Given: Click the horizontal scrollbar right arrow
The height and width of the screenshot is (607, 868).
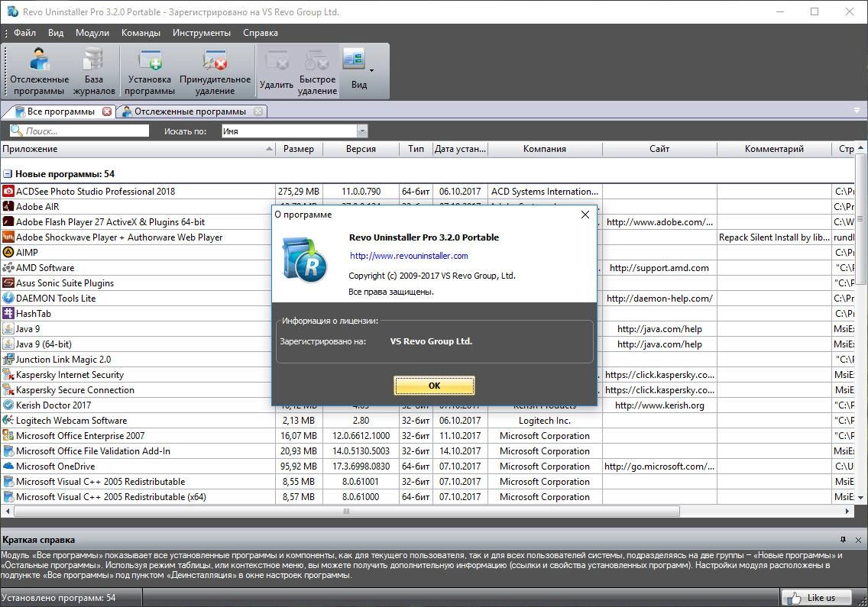Looking at the screenshot, I should (847, 512).
